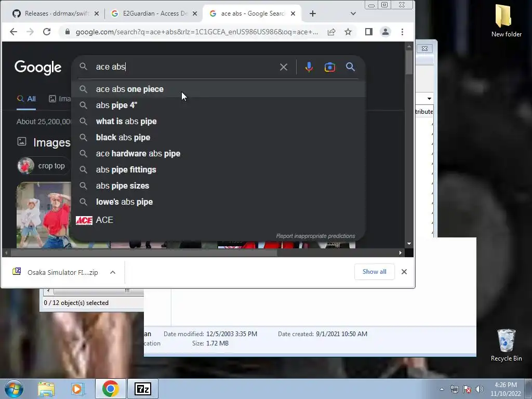The height and width of the screenshot is (399, 532).
Task: Click the taskbar clock showing 4:26 PM
Action: coord(506,389)
